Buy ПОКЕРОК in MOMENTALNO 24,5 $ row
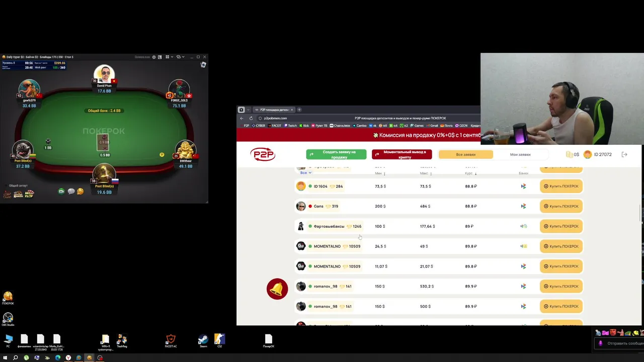This screenshot has height=362, width=644. coord(561,246)
